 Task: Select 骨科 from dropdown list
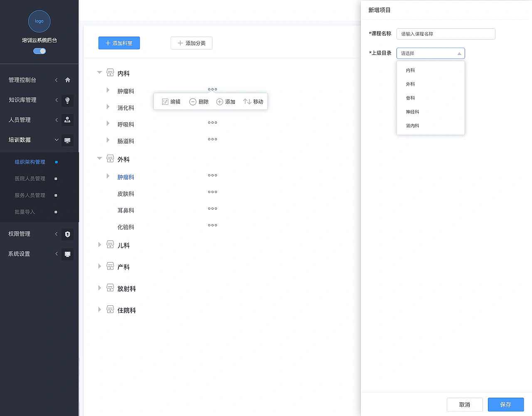[x=431, y=98]
